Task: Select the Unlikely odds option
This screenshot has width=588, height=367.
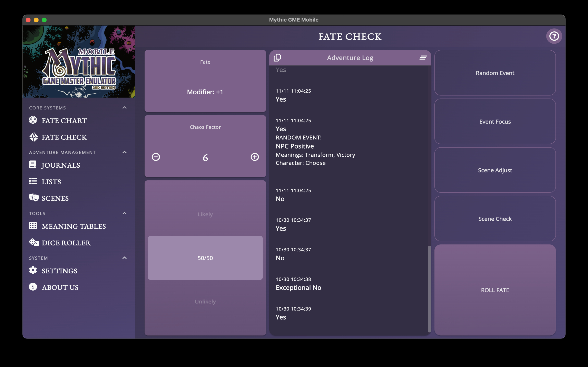Action: click(x=205, y=302)
